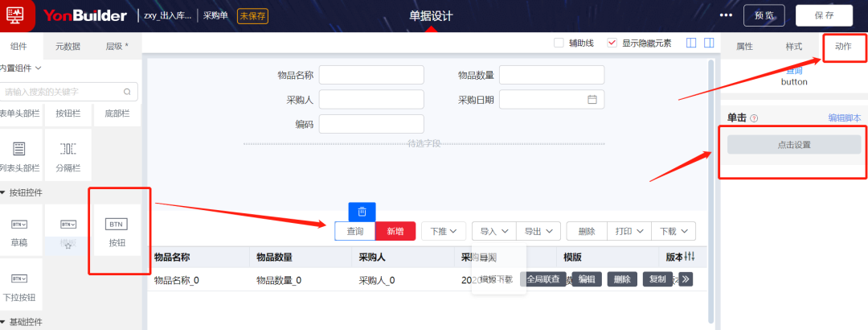Viewport: 868px width, 330px height.
Task: Click the 物品名称_0 table cell
Action: pyautogui.click(x=176, y=280)
